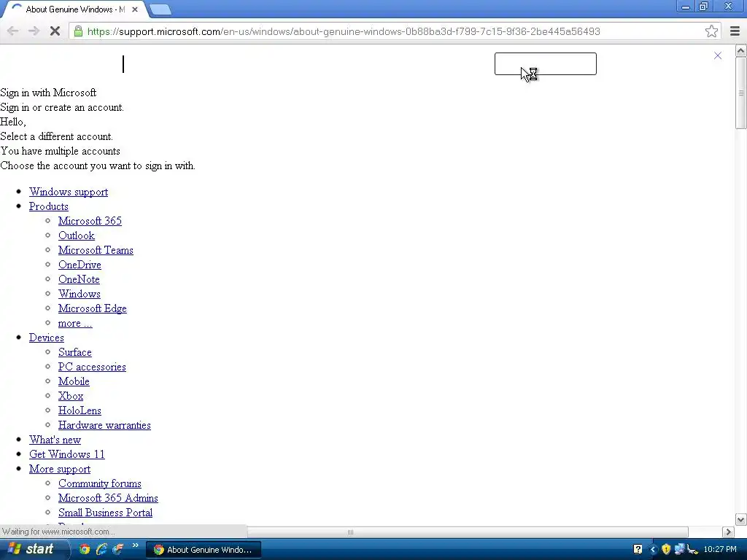Click the vertical scrollbar down arrow
Screen dimensions: 747x560
[x=741, y=519]
